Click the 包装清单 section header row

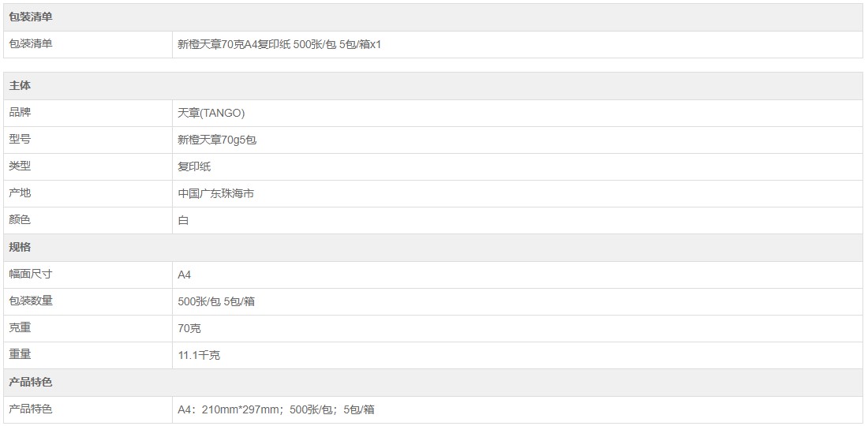(31, 17)
